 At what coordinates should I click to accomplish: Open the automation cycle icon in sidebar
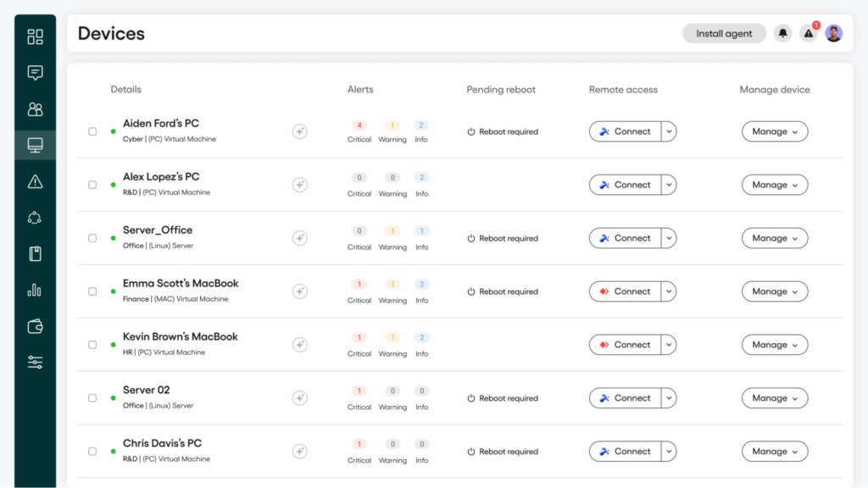35,218
